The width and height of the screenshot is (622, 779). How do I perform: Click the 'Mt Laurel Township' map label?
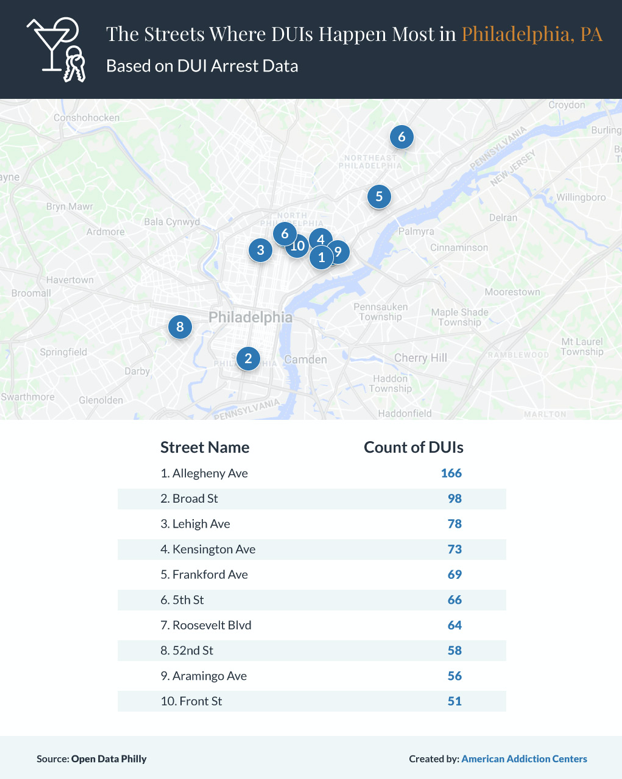click(582, 347)
